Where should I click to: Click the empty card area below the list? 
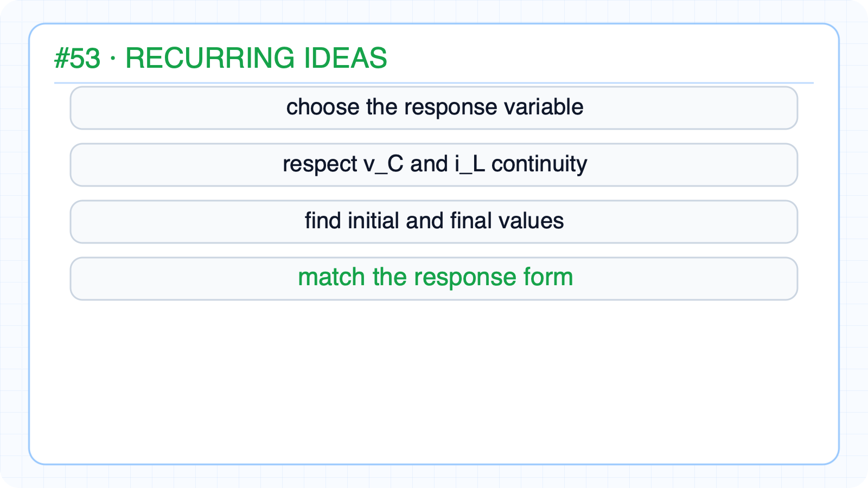pyautogui.click(x=434, y=380)
